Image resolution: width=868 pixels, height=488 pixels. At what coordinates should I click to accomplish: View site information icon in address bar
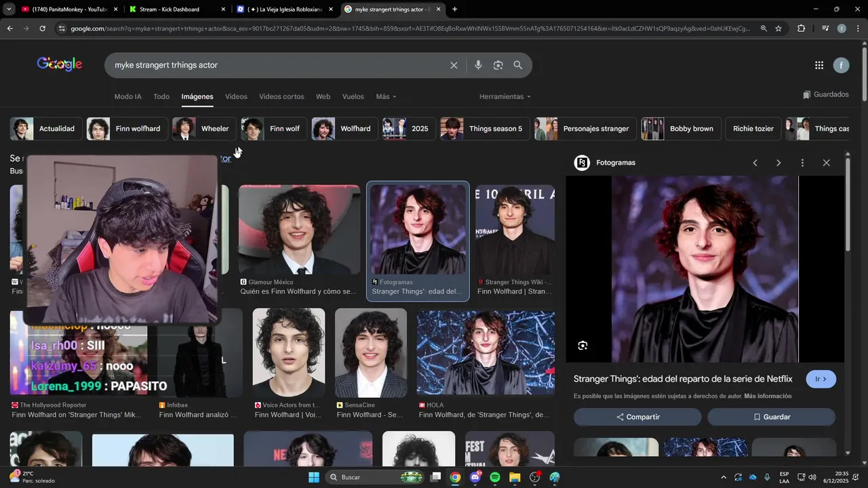[x=62, y=28]
